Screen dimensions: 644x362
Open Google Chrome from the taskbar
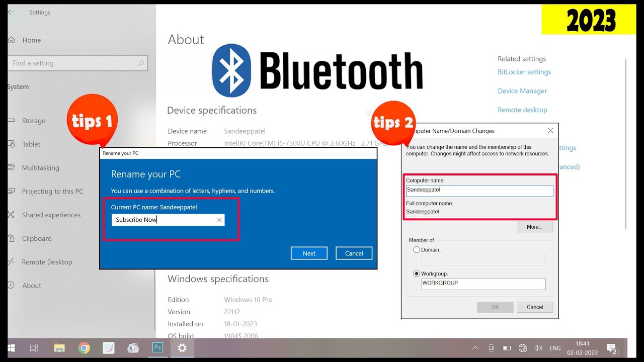pos(84,348)
